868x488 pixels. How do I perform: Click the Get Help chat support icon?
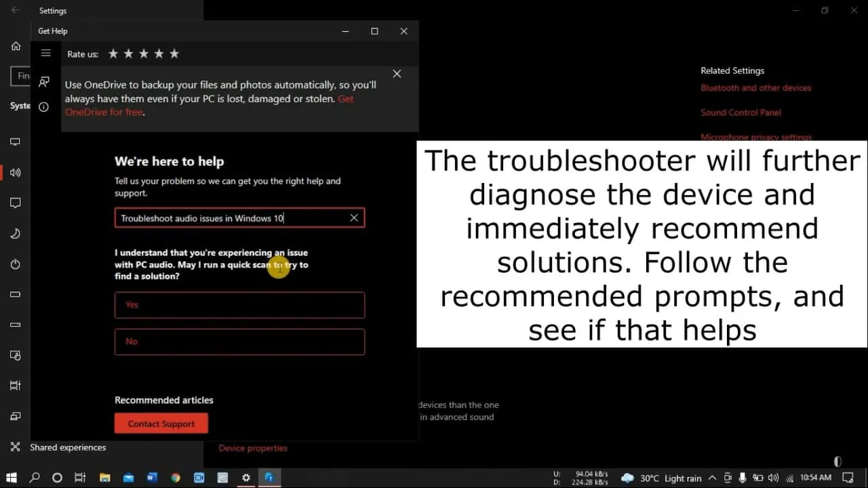(44, 81)
